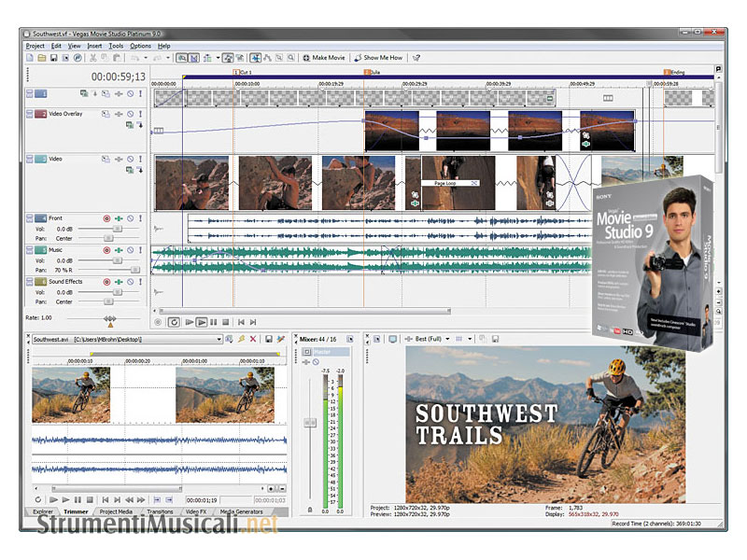Open the Insert menu
Screen dimensions: 747x560
coord(94,46)
